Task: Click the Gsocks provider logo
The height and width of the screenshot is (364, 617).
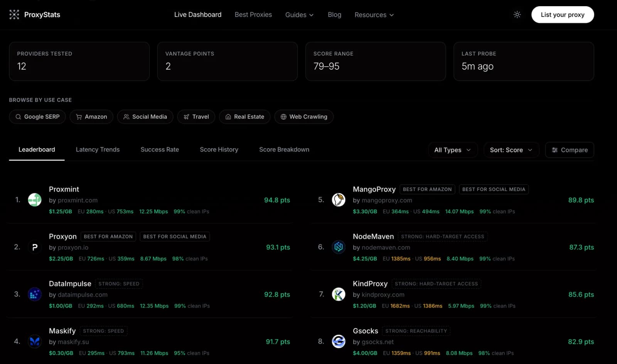Action: [x=339, y=342]
